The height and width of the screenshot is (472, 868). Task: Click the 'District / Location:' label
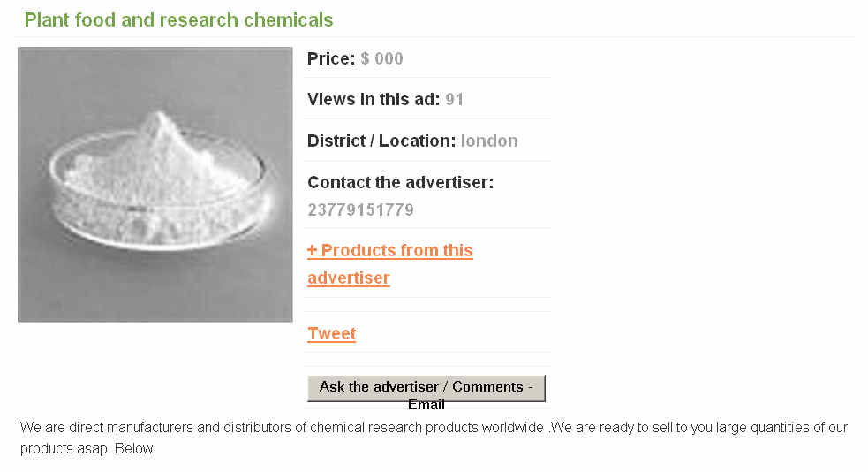click(x=381, y=141)
